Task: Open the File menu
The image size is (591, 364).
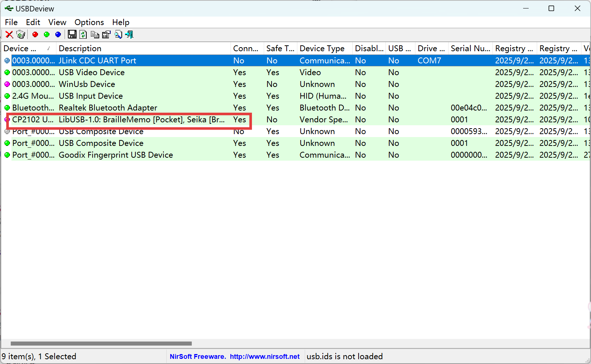Action: point(11,22)
